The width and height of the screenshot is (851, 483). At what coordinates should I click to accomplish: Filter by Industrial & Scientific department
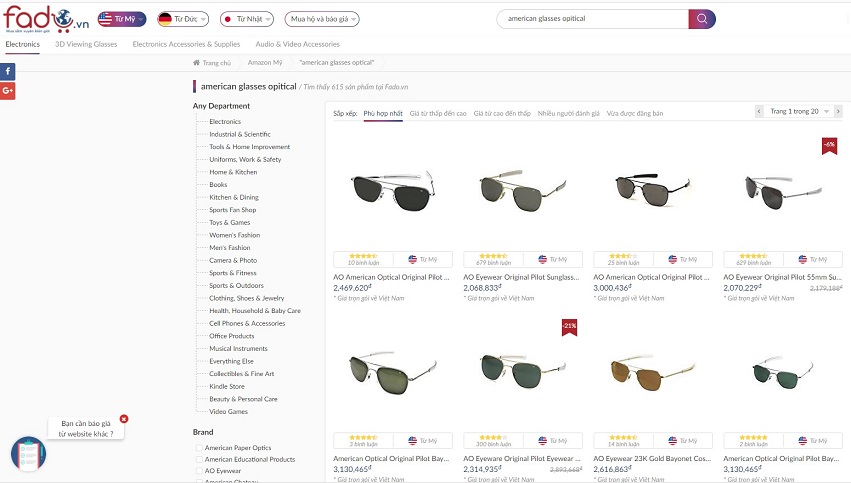click(x=240, y=134)
